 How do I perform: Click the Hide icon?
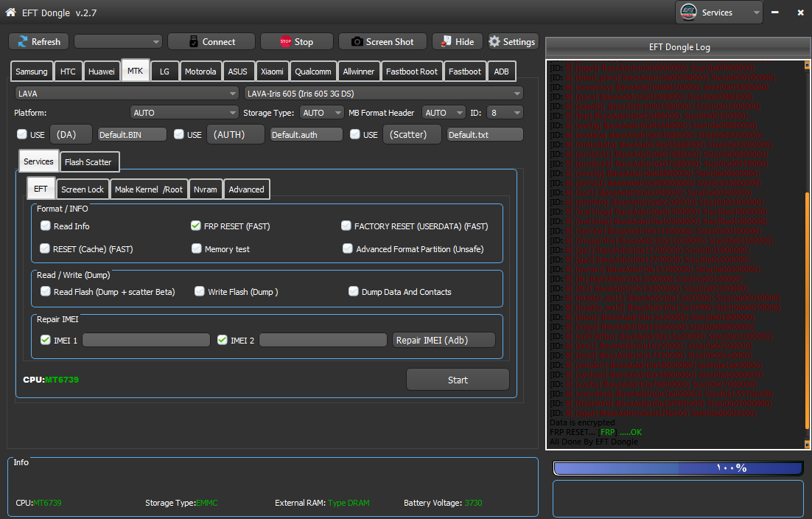445,41
